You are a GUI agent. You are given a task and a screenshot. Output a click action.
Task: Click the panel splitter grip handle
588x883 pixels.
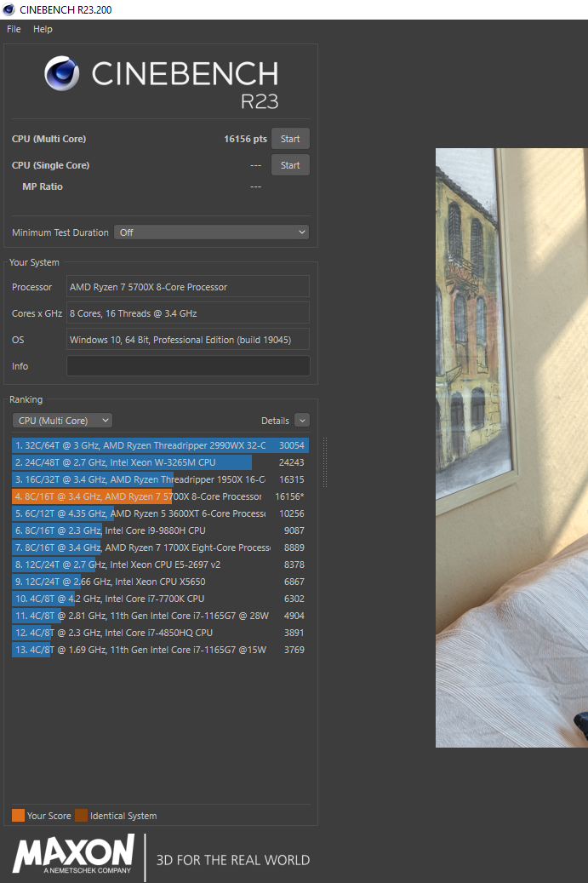point(325,462)
